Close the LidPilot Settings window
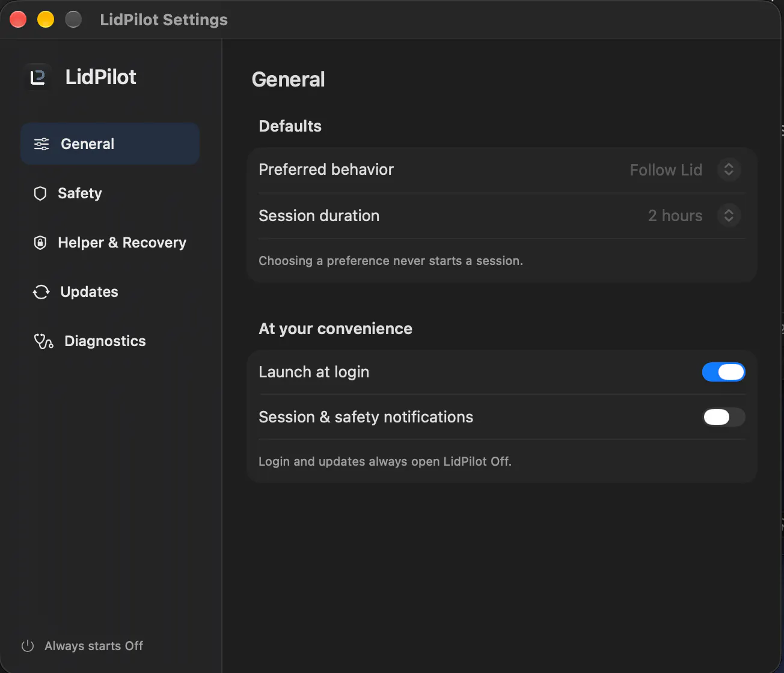The width and height of the screenshot is (784, 673). click(18, 19)
